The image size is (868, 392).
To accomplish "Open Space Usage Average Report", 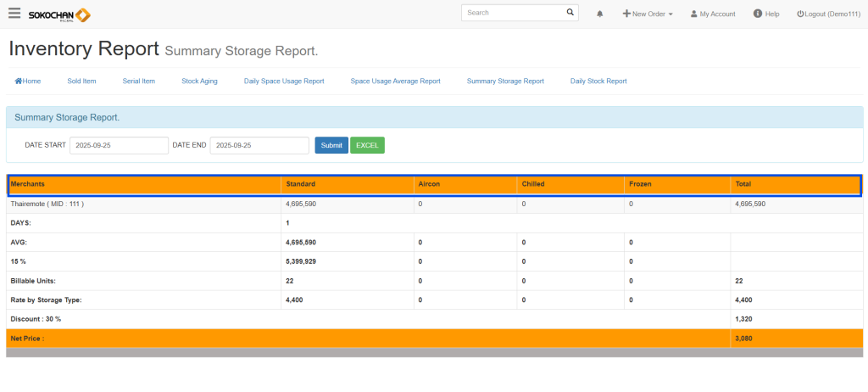I will click(x=395, y=81).
